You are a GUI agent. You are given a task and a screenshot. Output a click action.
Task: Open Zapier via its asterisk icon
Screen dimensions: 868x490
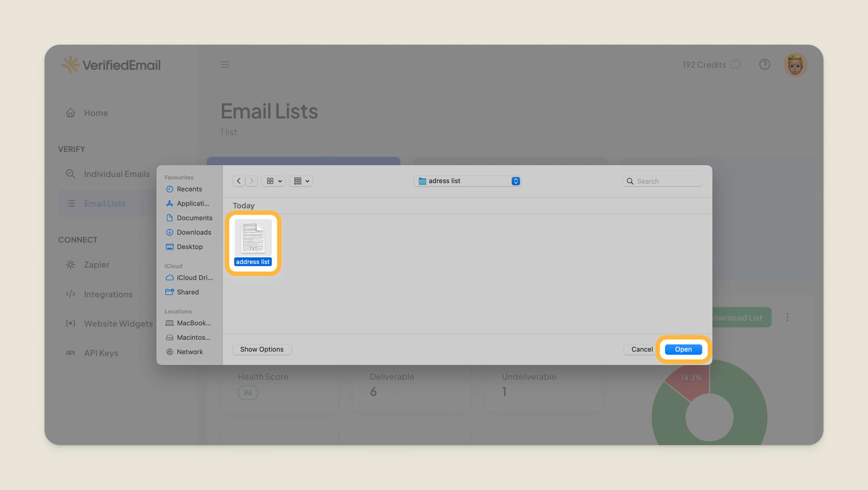[x=71, y=264]
